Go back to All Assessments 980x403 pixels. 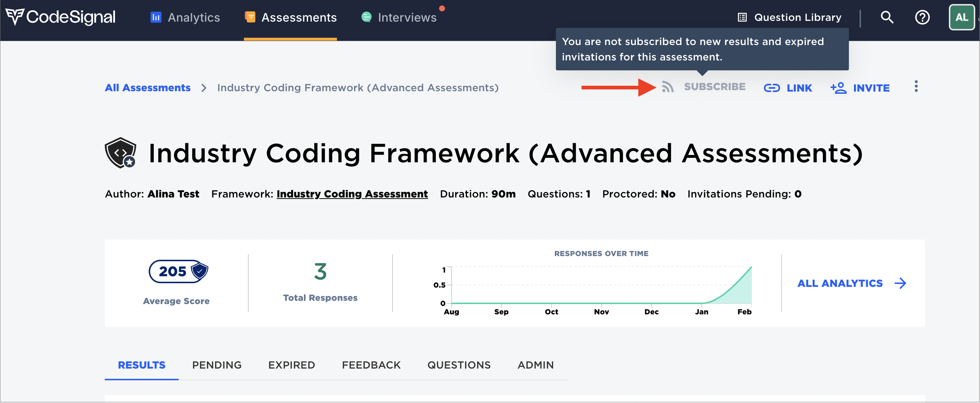point(148,88)
